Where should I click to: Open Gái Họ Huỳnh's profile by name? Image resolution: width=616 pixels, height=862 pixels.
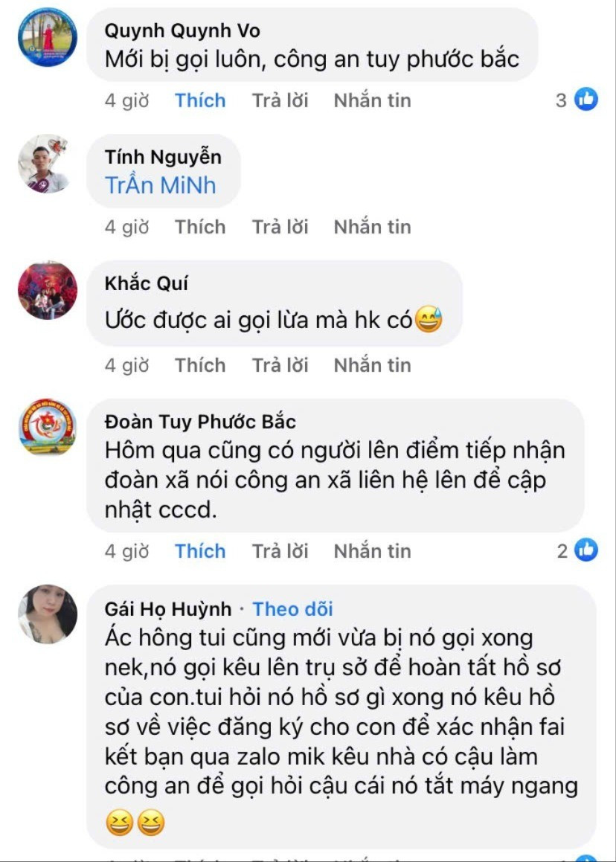click(x=168, y=609)
